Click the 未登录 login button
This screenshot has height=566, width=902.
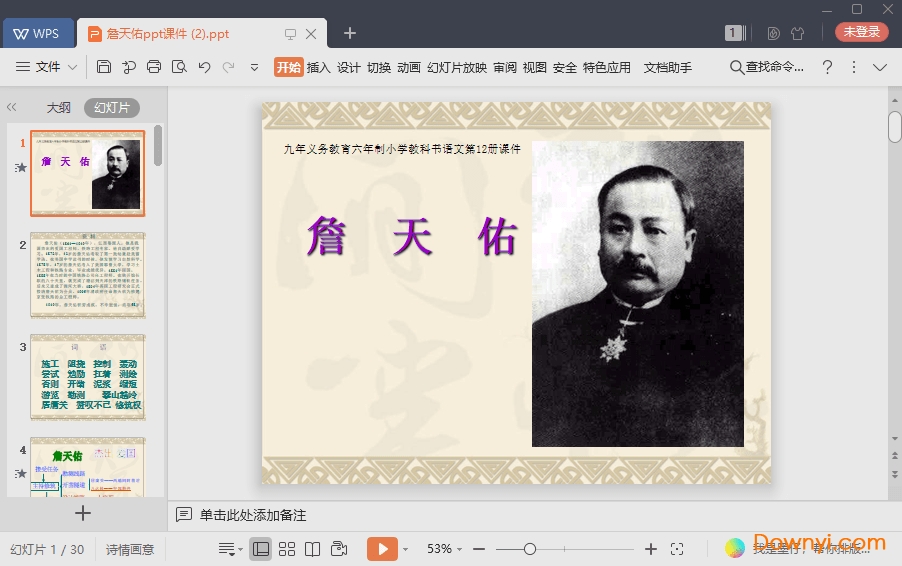click(x=862, y=32)
